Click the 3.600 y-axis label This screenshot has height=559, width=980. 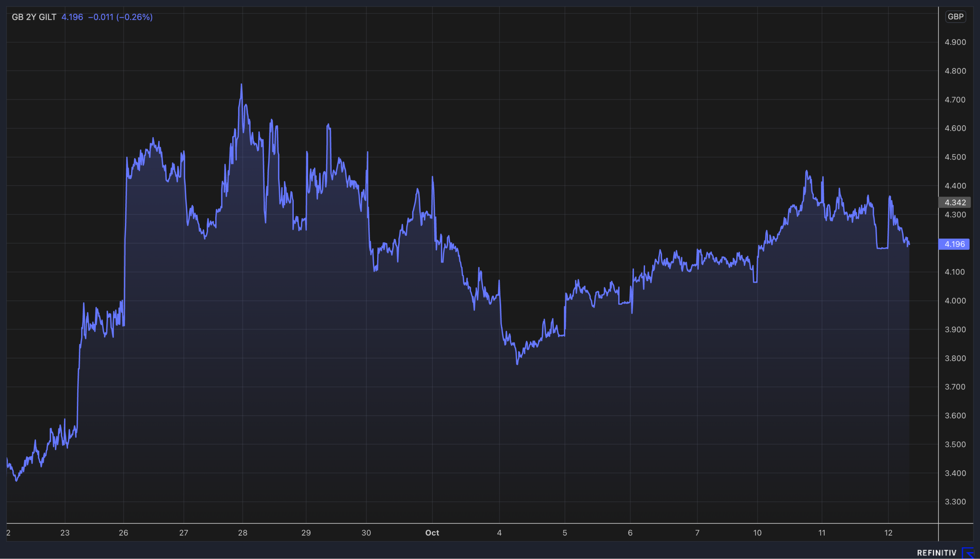955,415
